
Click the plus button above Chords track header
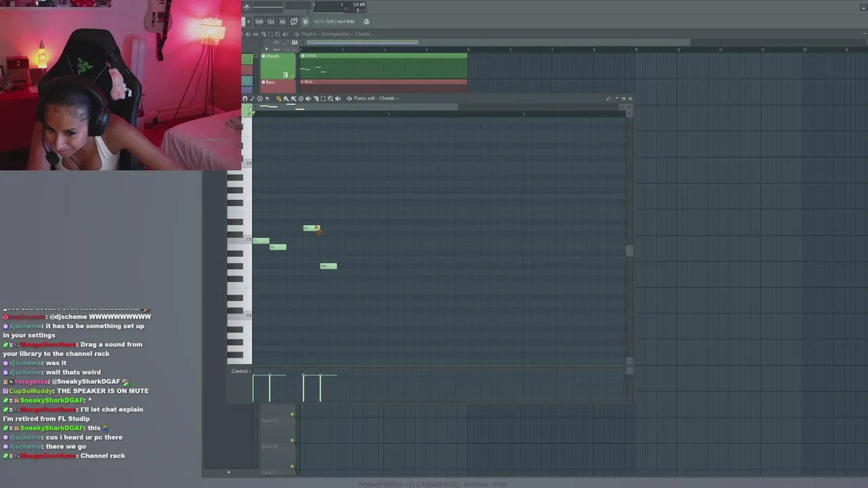(267, 49)
